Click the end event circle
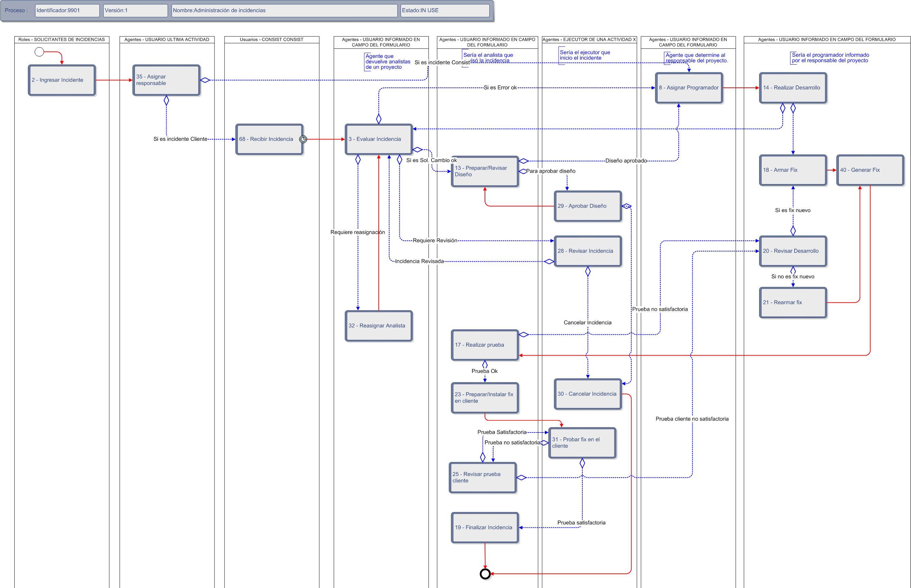 pyautogui.click(x=485, y=573)
